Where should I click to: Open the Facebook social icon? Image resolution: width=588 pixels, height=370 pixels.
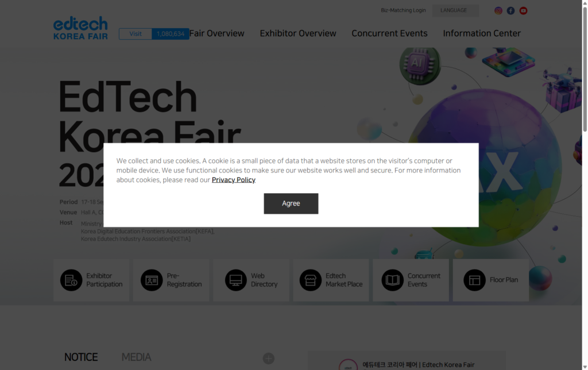pos(510,10)
